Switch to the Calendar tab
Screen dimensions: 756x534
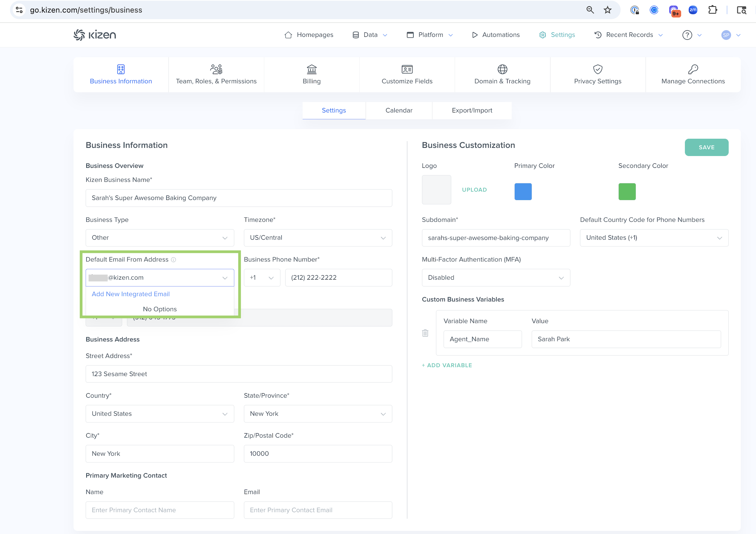pyautogui.click(x=399, y=111)
